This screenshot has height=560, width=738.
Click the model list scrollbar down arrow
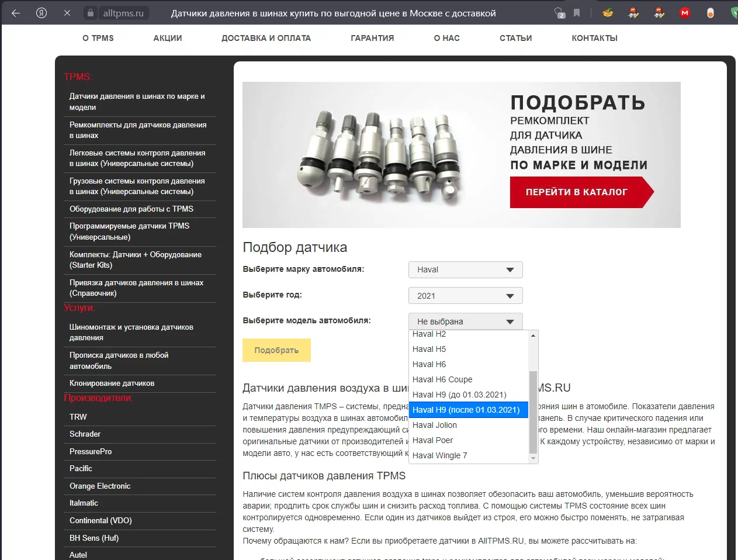(533, 459)
